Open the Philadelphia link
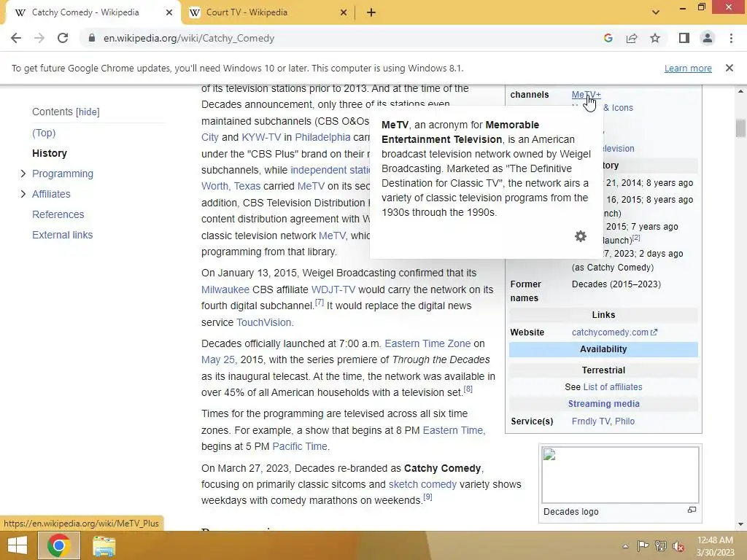Screen dimensions: 747x560 tap(322, 137)
